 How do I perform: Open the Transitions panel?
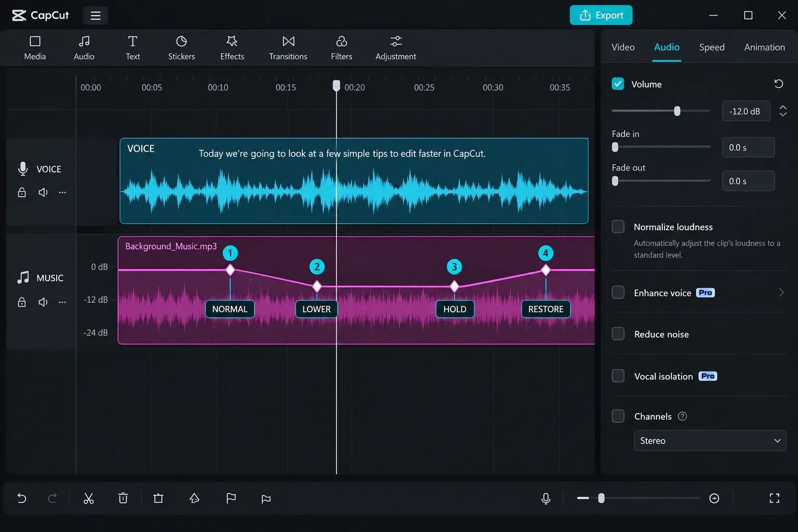point(288,48)
